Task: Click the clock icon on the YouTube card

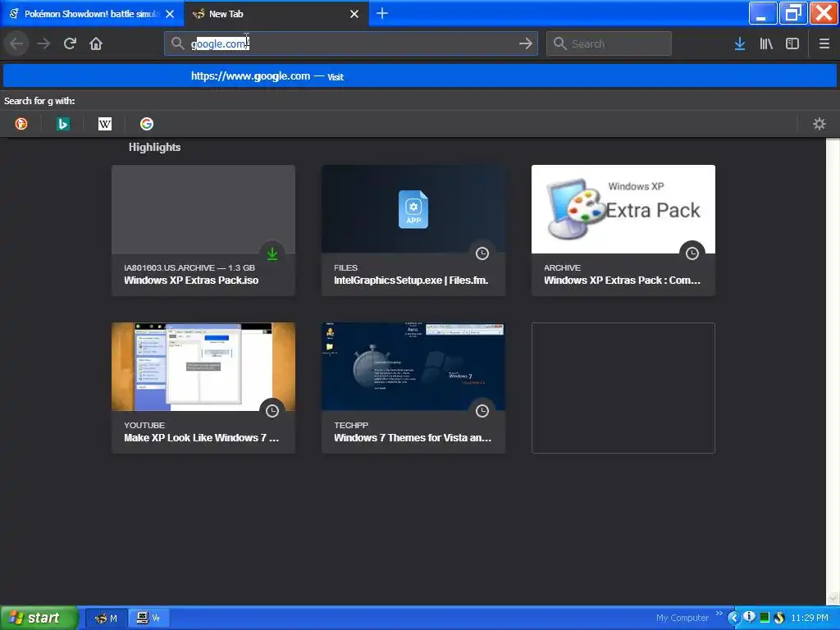Action: 272,411
